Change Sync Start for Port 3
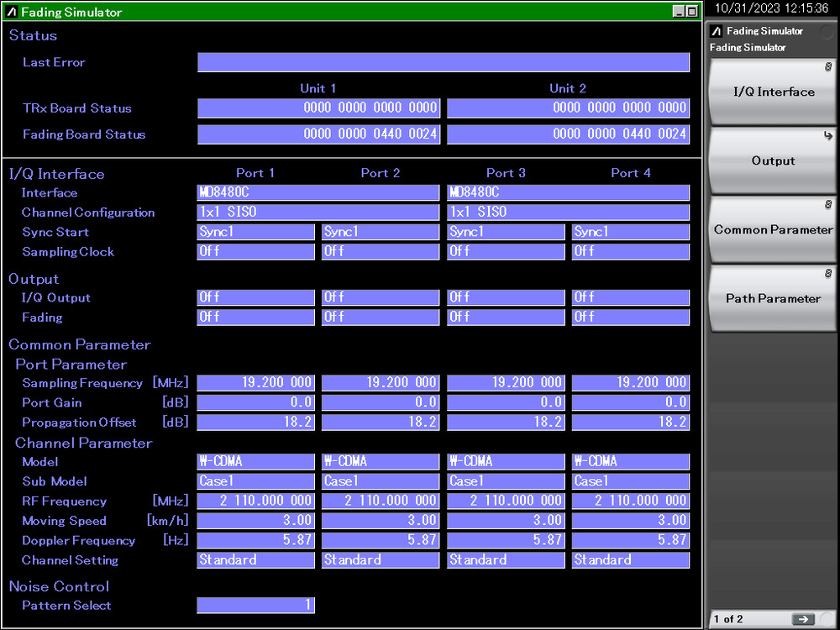This screenshot has height=630, width=840. pyautogui.click(x=507, y=232)
